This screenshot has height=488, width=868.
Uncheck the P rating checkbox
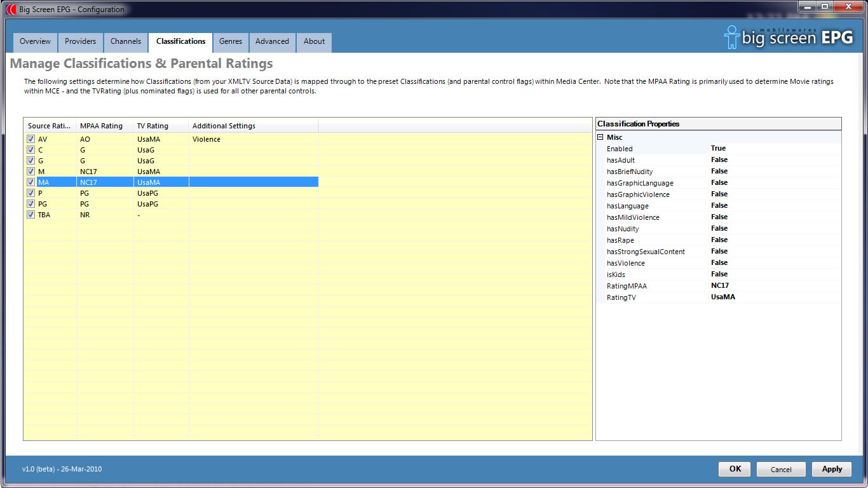click(31, 193)
